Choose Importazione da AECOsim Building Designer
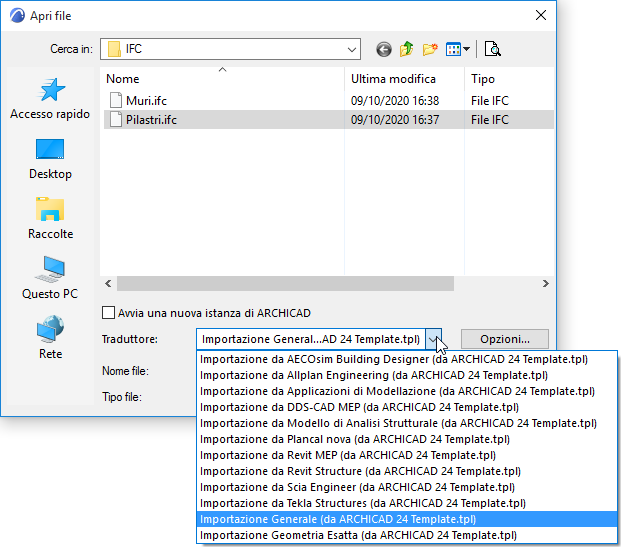Image resolution: width=621 pixels, height=547 pixels. point(407,359)
